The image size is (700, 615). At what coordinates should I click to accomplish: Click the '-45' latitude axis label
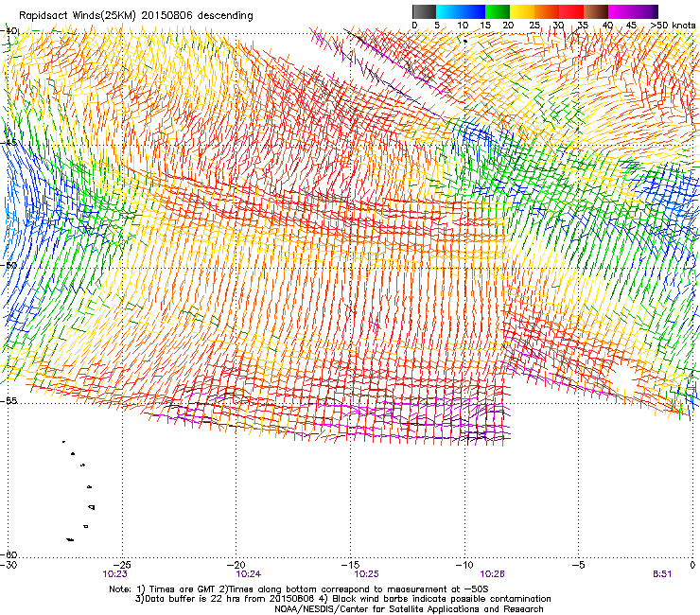click(9, 143)
